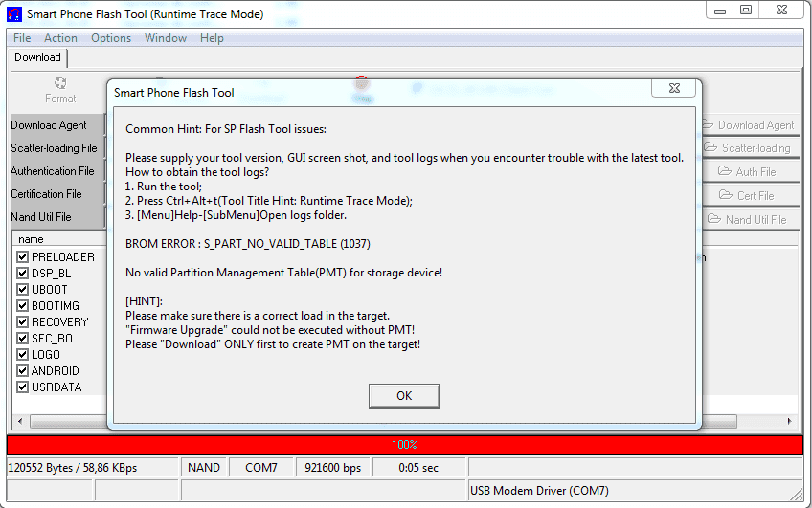
Task: Click OK to dismiss the error dialog
Action: (x=404, y=396)
